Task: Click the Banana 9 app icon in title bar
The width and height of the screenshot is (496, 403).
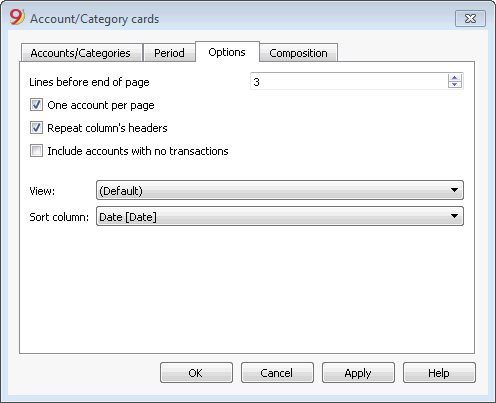Action: [x=17, y=17]
